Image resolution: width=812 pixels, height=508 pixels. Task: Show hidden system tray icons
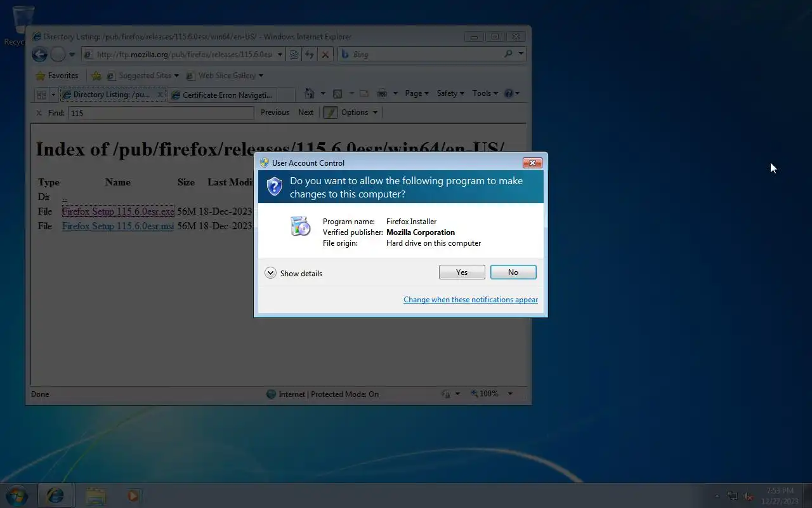click(717, 496)
